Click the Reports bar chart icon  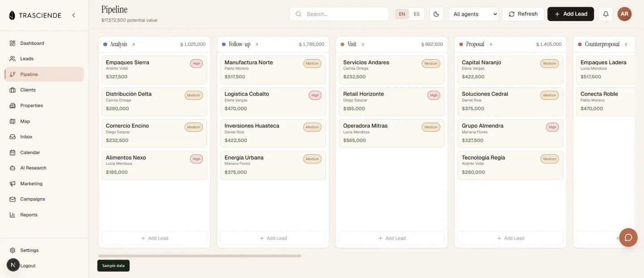pyautogui.click(x=13, y=215)
